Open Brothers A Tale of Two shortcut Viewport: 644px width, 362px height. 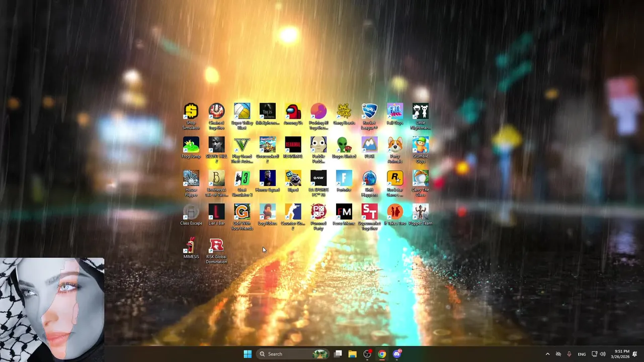click(x=216, y=184)
